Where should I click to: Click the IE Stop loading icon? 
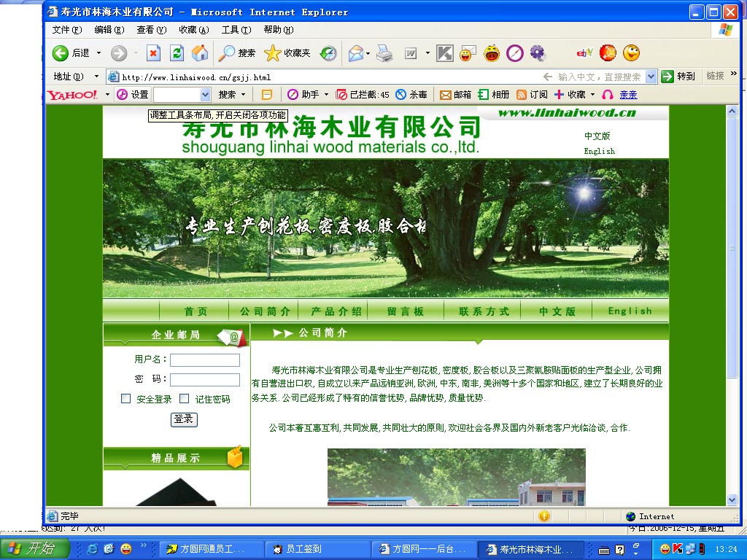(153, 53)
